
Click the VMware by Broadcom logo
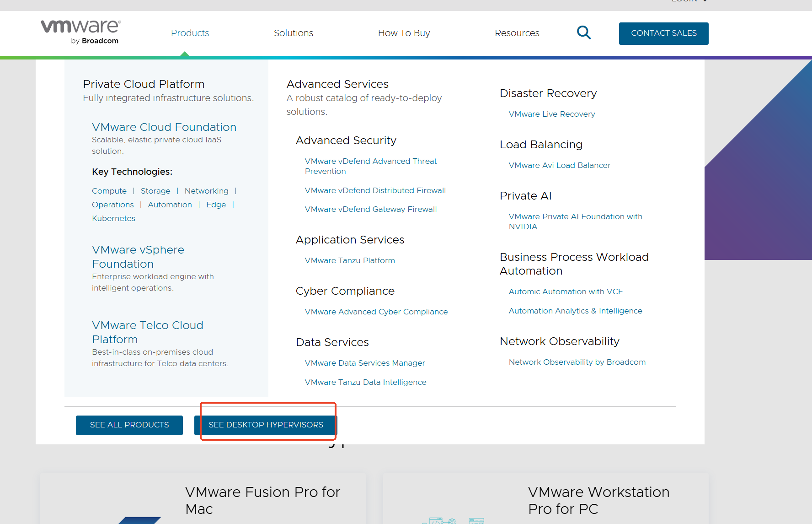coord(81,32)
